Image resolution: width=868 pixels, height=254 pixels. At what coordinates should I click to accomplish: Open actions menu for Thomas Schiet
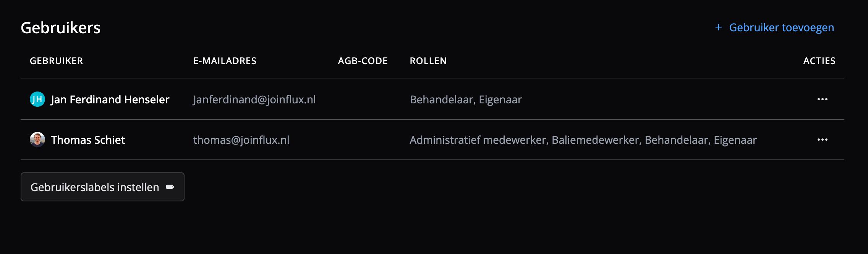pyautogui.click(x=822, y=140)
